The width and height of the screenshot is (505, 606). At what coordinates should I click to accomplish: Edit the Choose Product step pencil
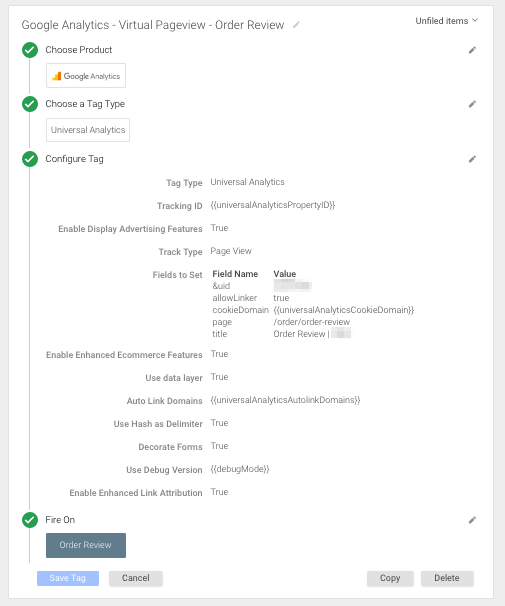click(472, 50)
